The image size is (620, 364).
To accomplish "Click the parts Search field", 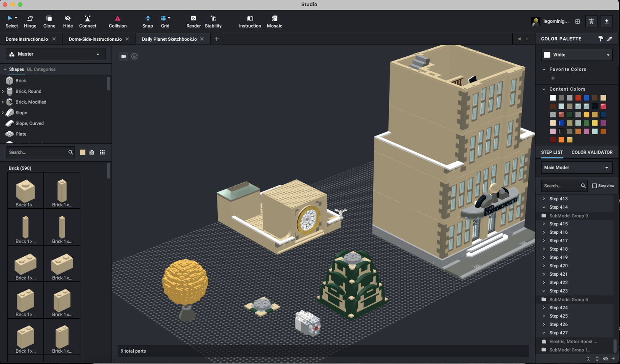I will (37, 152).
